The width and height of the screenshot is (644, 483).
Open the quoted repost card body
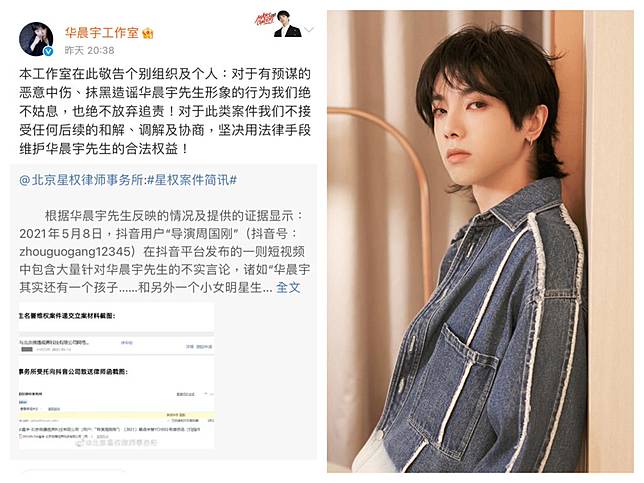click(x=163, y=312)
